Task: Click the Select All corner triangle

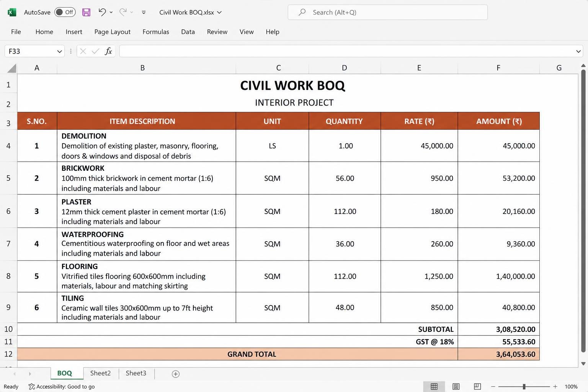Action: tap(12, 68)
